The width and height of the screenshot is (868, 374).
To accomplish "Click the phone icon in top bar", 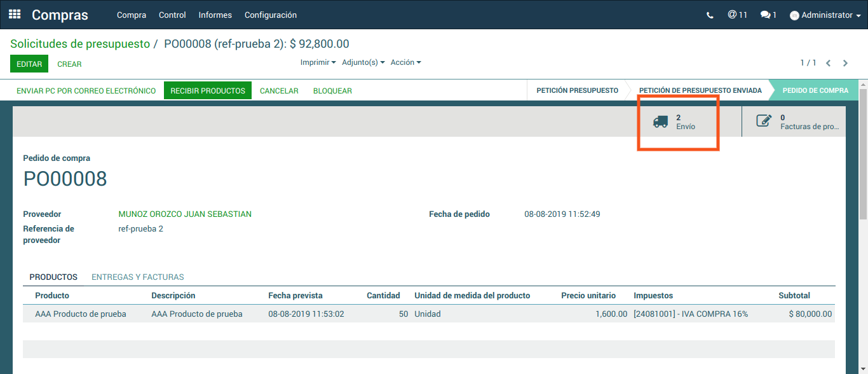I will tap(710, 15).
